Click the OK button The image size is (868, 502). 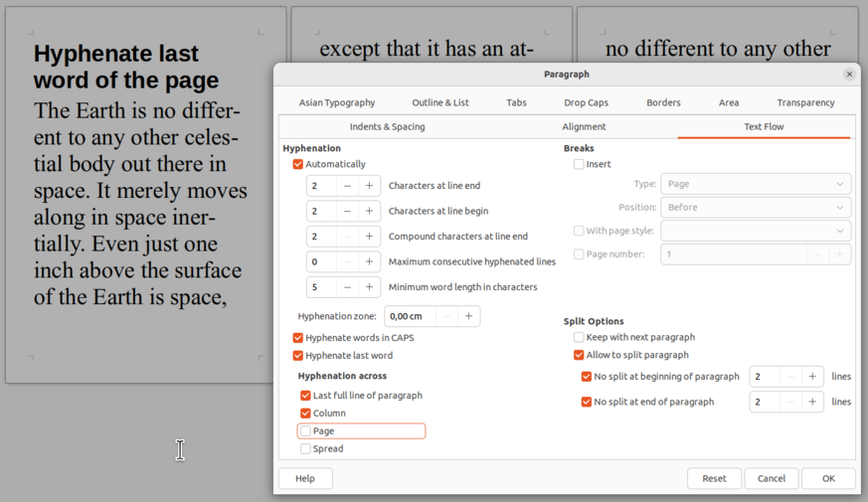[828, 478]
